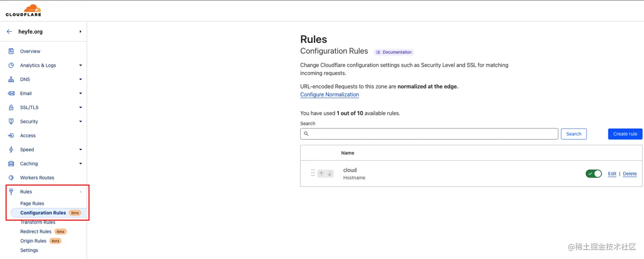Move cloud rule up with arrow

coord(322,173)
